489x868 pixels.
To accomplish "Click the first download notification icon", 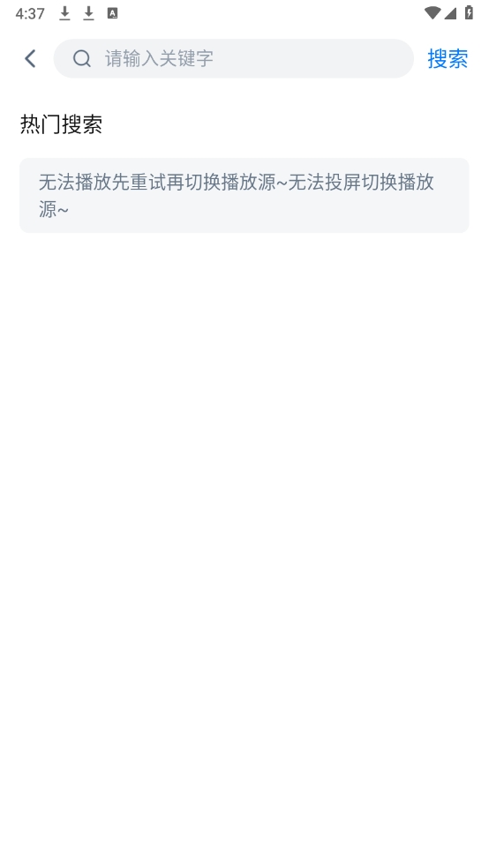I will click(64, 13).
